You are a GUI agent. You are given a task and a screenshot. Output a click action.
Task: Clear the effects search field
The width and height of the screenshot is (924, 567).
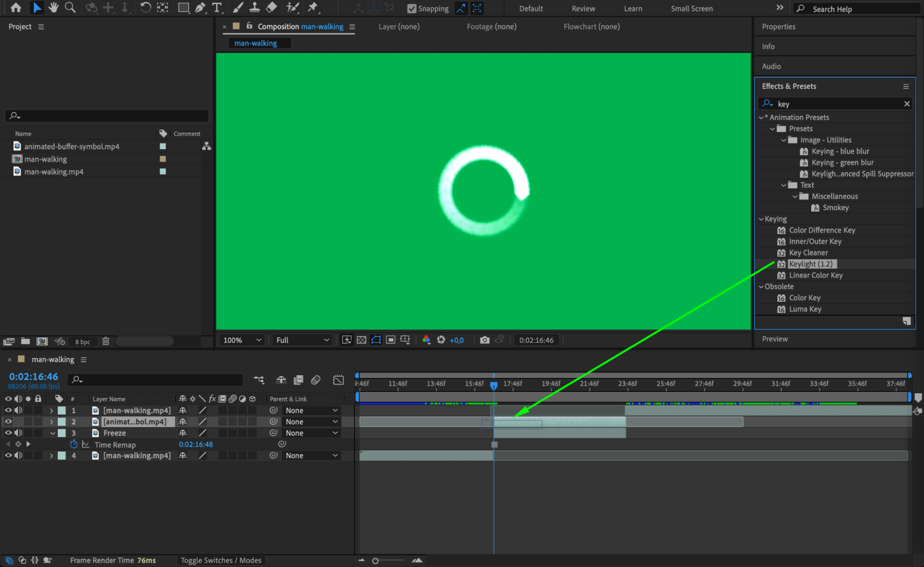906,104
